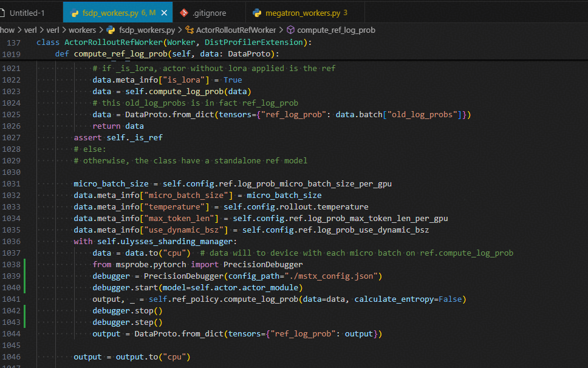
Task: Click sticky line 'def compute_ref_log_prob'
Action: (167, 54)
